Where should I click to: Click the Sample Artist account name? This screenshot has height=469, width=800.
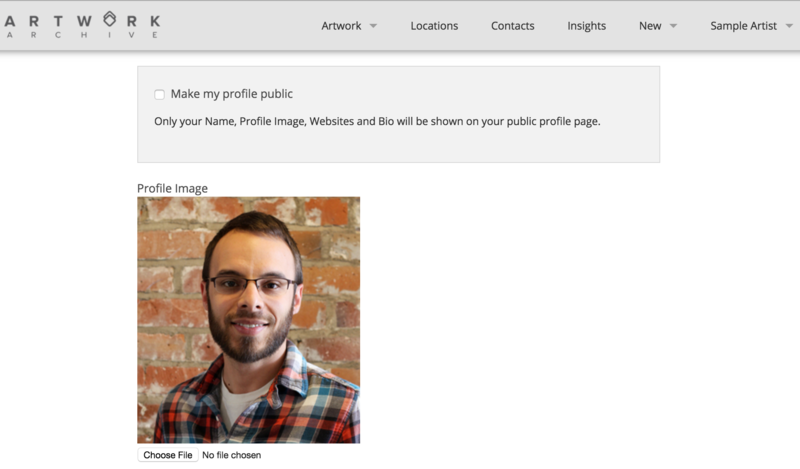click(743, 26)
